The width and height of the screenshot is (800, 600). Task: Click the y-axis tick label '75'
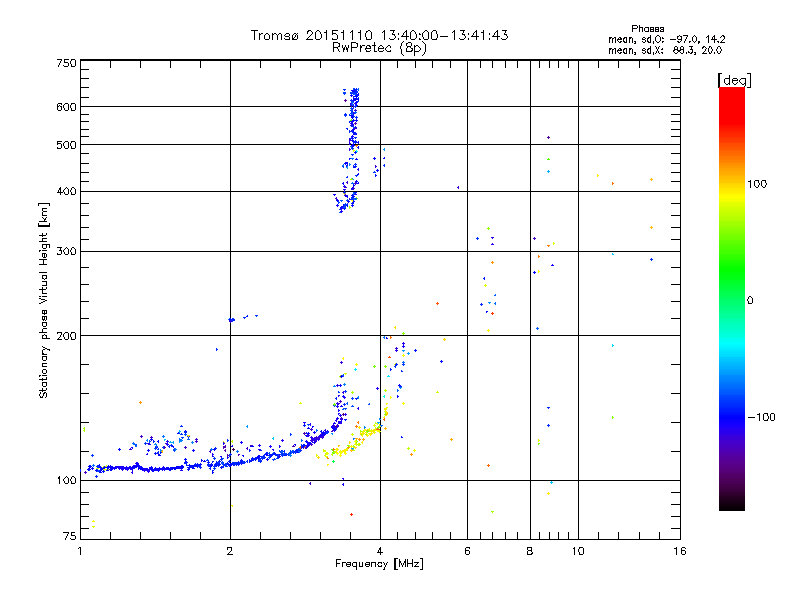click(x=70, y=536)
